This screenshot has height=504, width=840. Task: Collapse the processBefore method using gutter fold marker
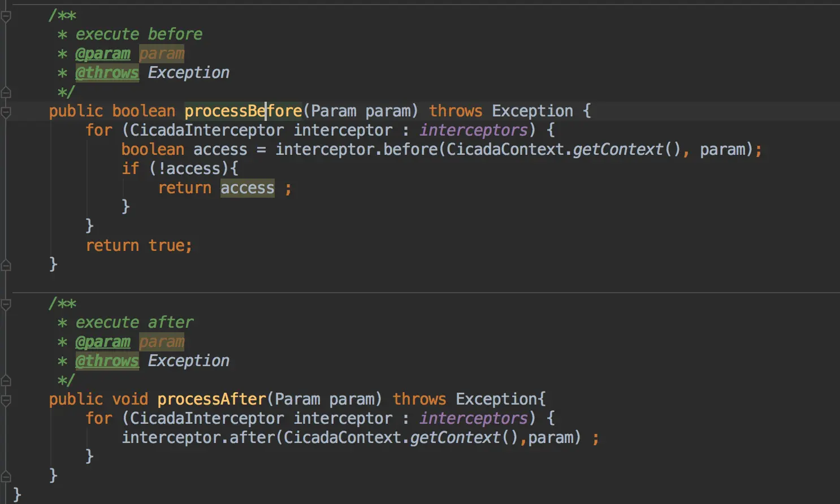coord(6,112)
